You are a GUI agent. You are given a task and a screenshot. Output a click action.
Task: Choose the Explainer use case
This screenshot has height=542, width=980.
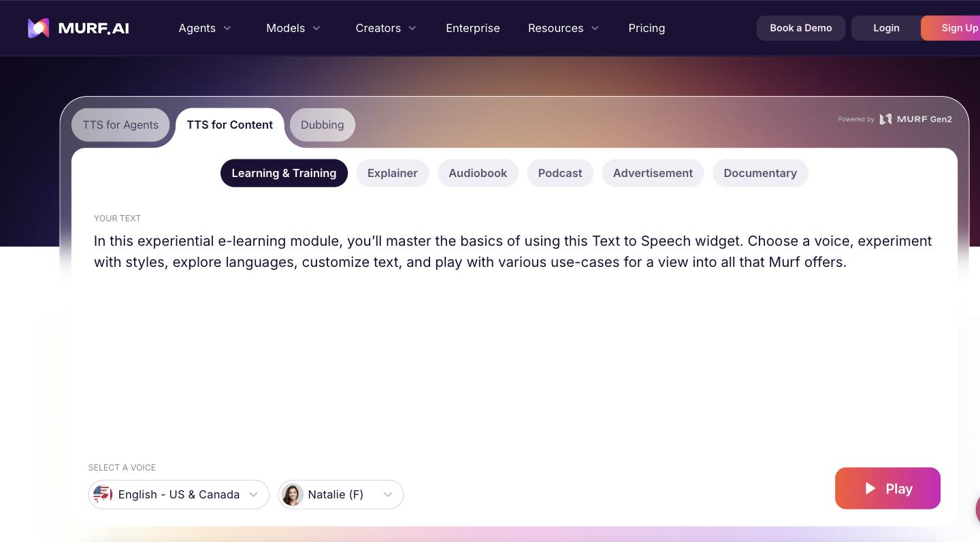coord(393,173)
